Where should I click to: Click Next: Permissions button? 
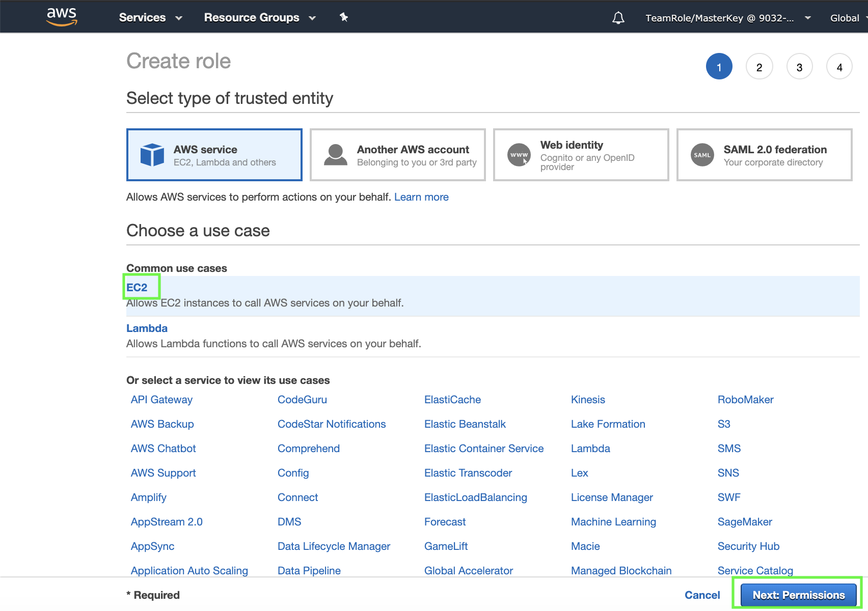point(798,595)
